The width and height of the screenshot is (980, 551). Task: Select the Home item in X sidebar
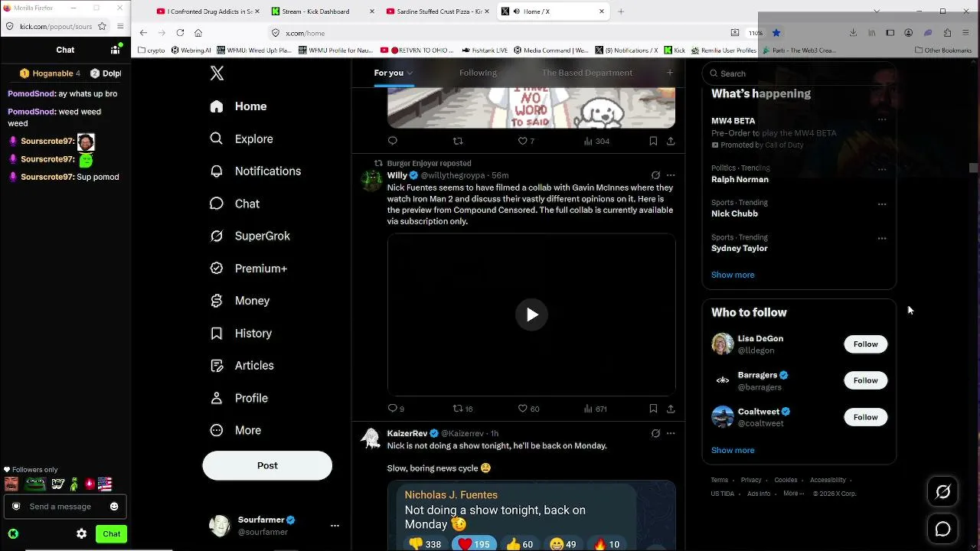click(239, 106)
